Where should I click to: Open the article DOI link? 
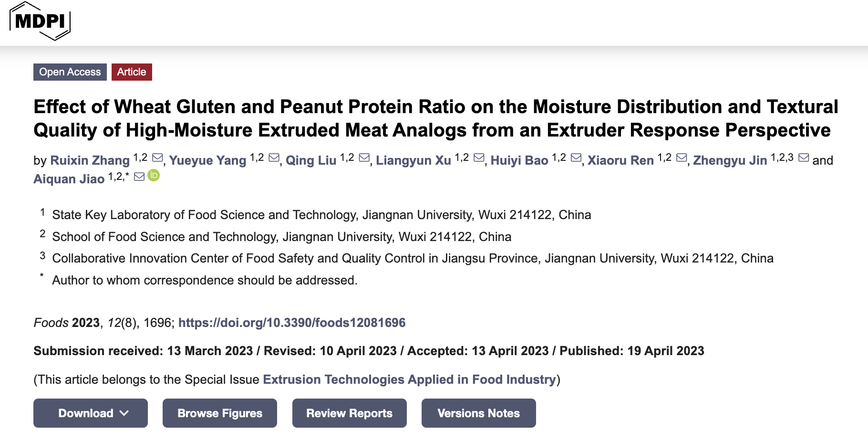292,323
